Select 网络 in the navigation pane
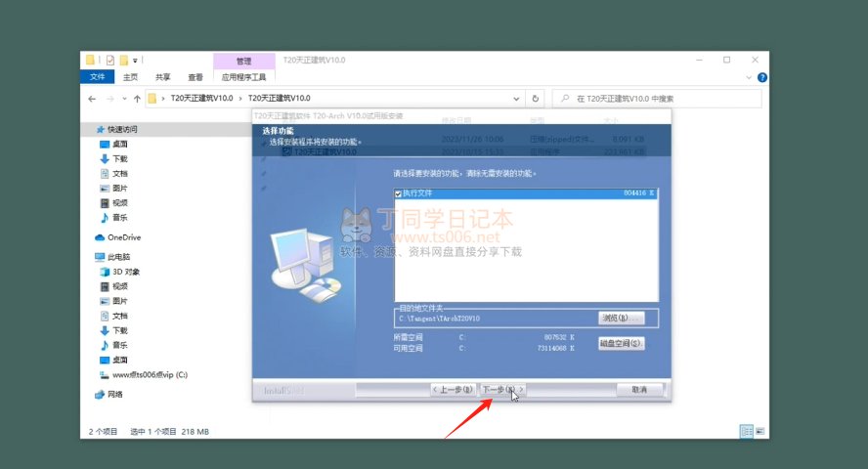The width and height of the screenshot is (868, 469). point(114,395)
